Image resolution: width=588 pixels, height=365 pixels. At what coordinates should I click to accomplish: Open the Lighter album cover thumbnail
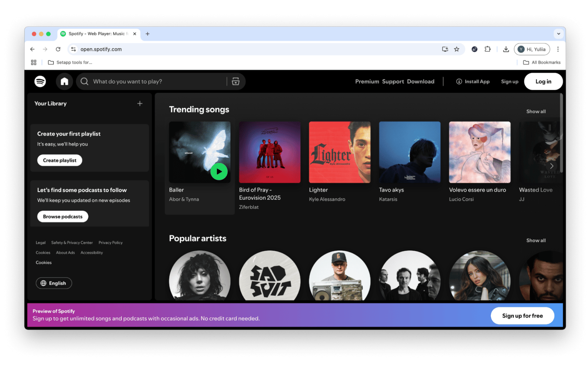click(x=340, y=152)
